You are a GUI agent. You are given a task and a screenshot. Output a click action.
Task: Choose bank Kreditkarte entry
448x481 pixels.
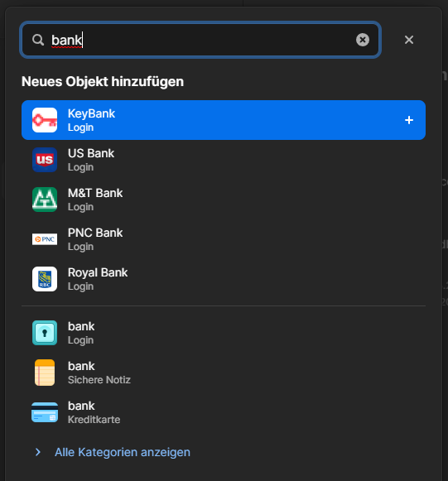224,412
